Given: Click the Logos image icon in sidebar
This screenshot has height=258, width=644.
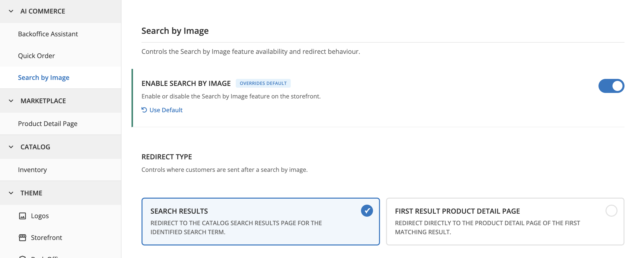Looking at the screenshot, I should tap(23, 216).
